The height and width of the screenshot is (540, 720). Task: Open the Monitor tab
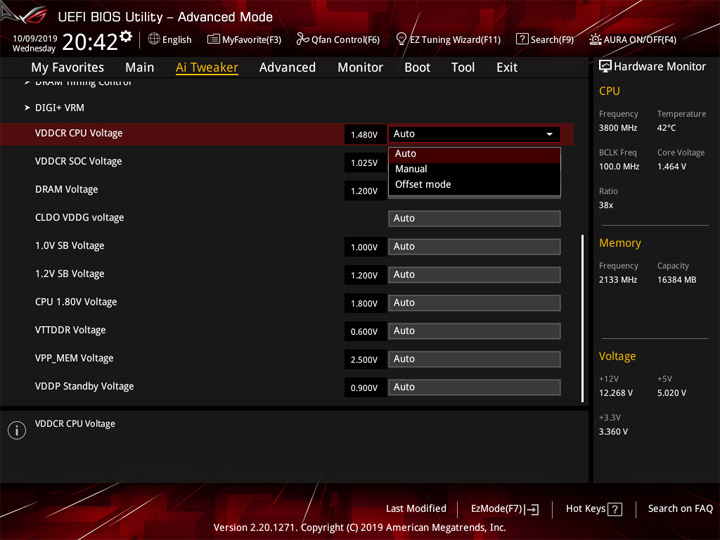coord(360,68)
